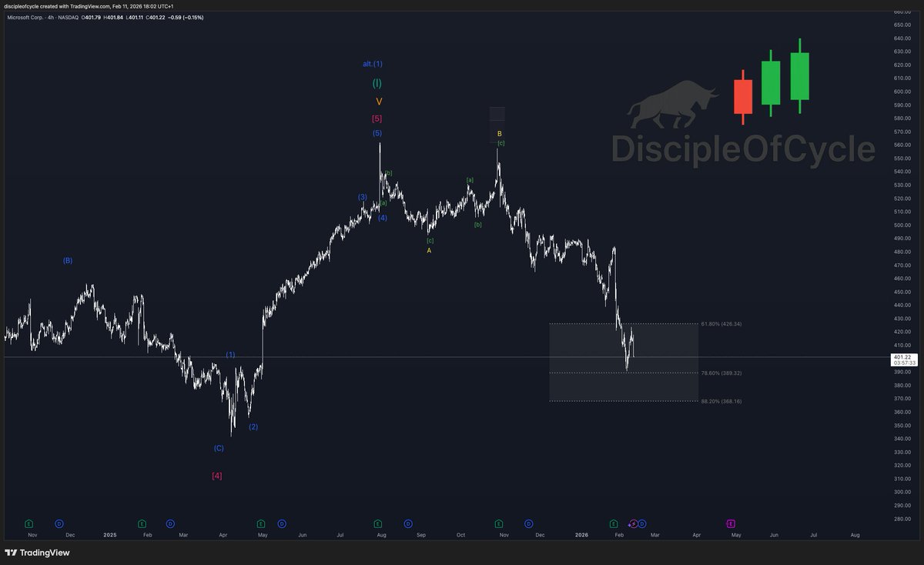Select the blue '(4)' wave label

click(383, 218)
